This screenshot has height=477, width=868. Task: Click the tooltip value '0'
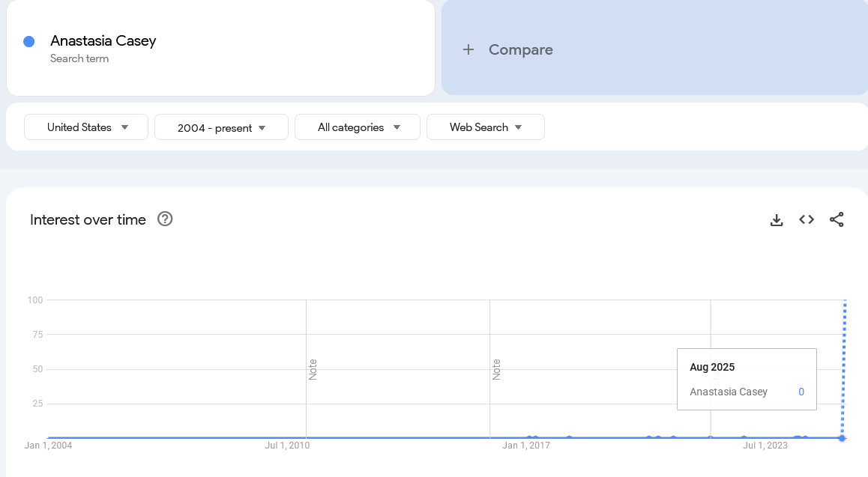801,392
